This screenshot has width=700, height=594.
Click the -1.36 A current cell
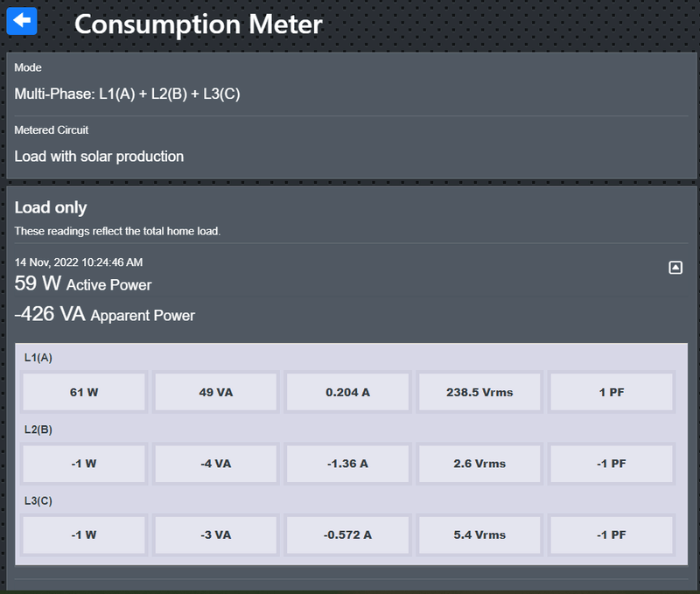[x=347, y=464]
